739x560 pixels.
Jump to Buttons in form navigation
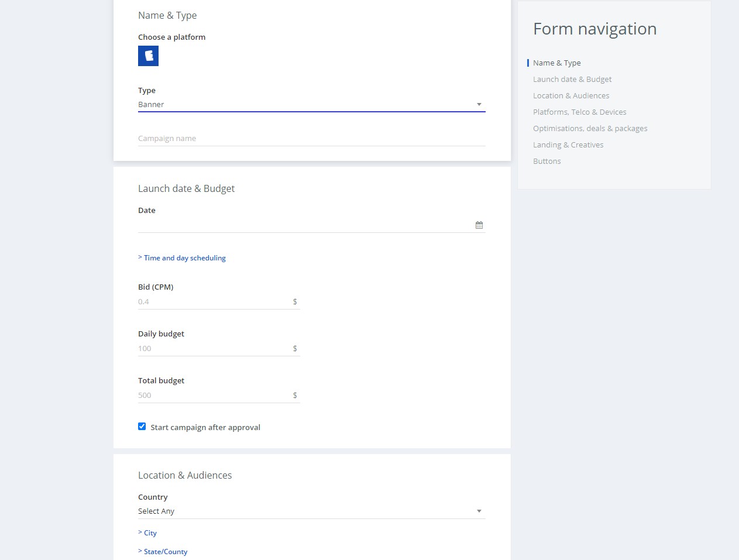[546, 162]
